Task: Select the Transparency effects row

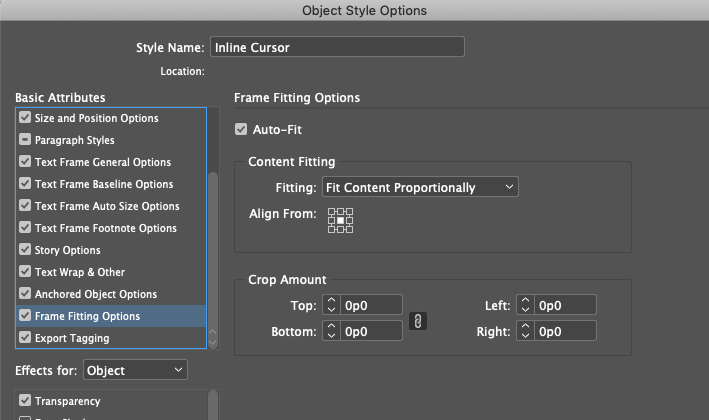Action: click(111, 401)
